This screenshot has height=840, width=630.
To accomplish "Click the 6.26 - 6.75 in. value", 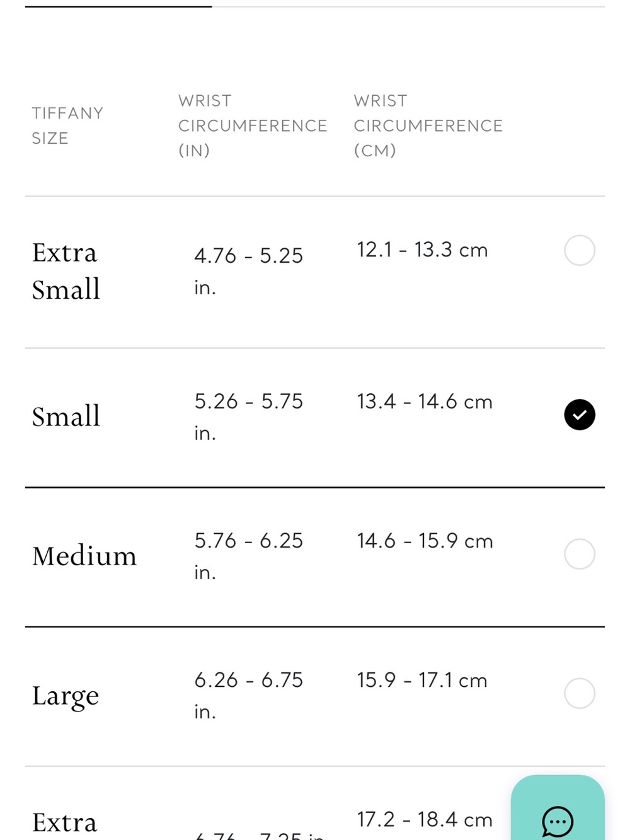I will (249, 695).
